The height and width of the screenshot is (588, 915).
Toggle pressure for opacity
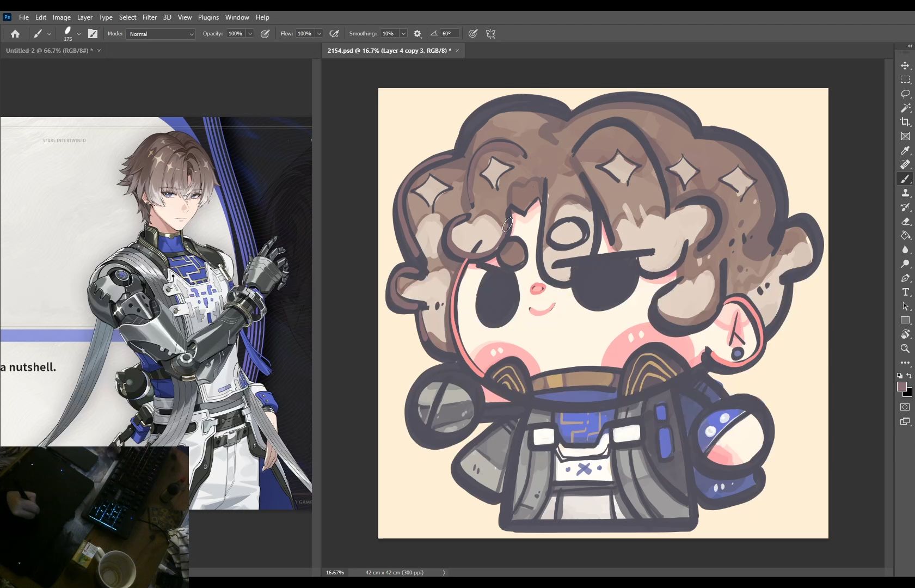tap(265, 34)
